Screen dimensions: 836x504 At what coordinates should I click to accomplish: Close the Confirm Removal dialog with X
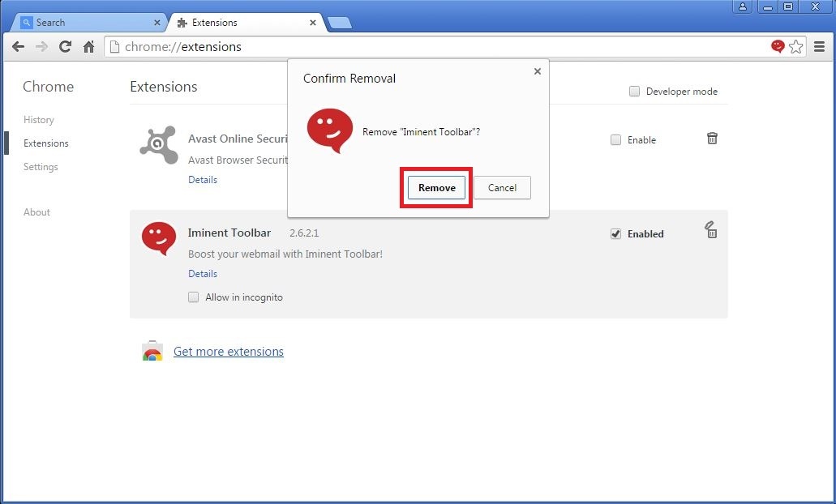click(538, 71)
